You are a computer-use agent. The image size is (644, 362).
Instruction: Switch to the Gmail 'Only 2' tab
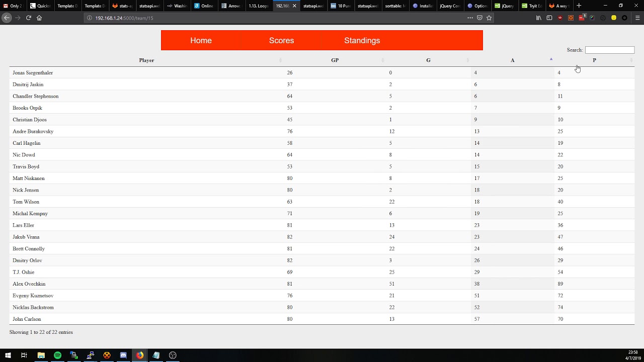point(14,6)
